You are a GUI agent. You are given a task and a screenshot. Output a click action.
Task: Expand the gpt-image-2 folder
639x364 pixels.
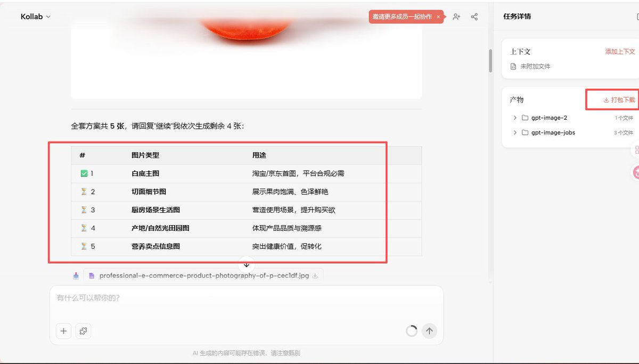pos(514,118)
